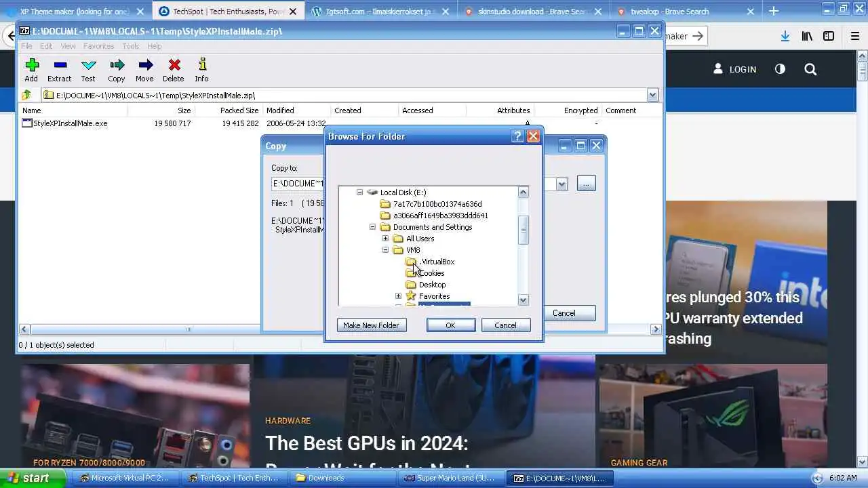The image size is (868, 488).
Task: Click the Windows start button
Action: [x=33, y=478]
